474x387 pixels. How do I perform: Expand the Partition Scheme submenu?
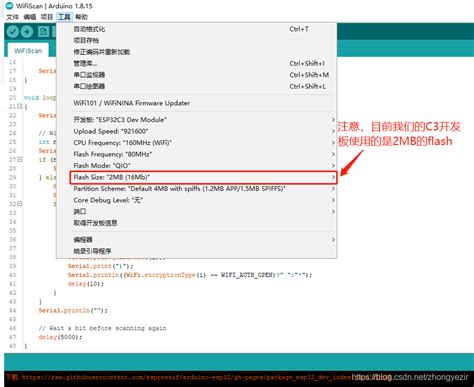[197, 189]
